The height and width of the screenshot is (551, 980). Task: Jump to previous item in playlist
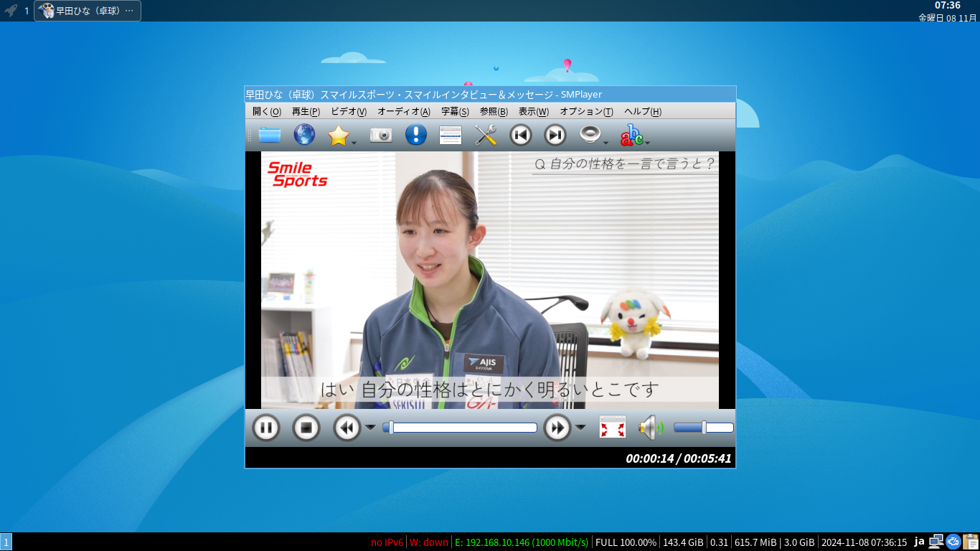point(521,134)
